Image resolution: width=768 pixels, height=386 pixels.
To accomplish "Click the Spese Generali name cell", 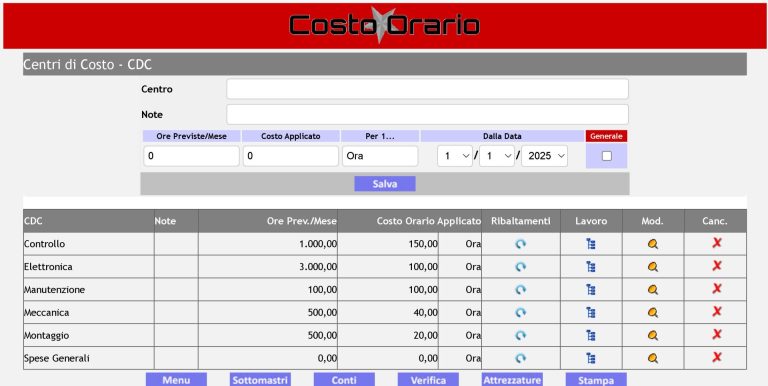I will pos(89,359).
